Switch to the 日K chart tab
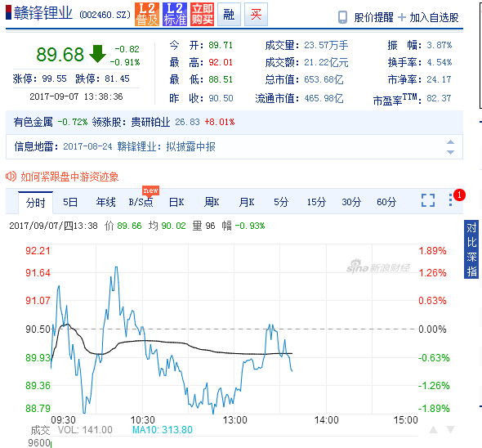The width and height of the screenshot is (482, 448). [176, 202]
